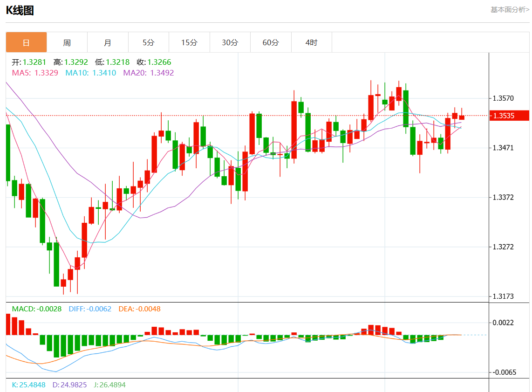The image size is (532, 392).
Task: Switch to the 周 weekly tab
Action: [67, 42]
